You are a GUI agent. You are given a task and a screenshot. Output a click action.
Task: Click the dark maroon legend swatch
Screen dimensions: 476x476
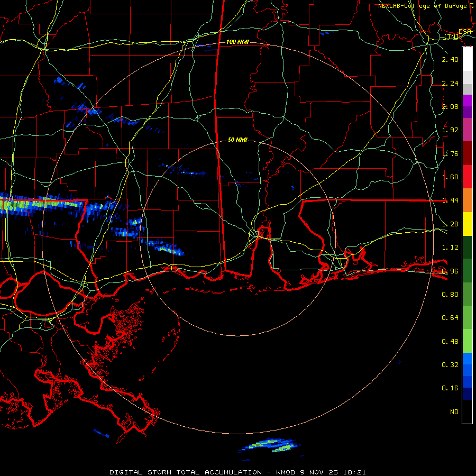(467, 153)
